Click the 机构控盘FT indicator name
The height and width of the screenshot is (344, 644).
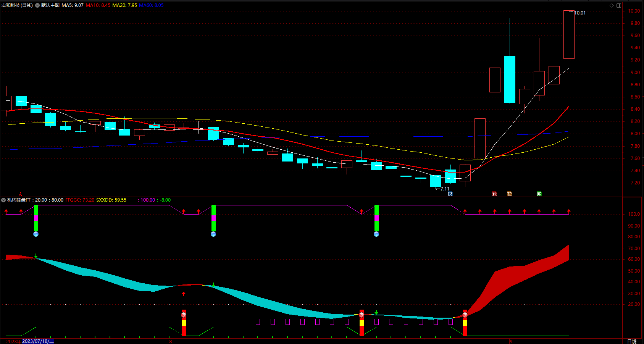[x=19, y=200]
